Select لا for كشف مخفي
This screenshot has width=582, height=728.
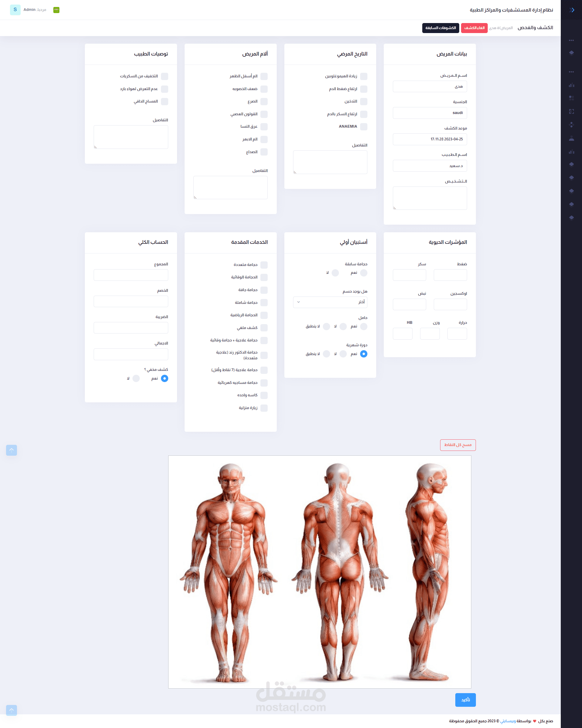point(136,378)
